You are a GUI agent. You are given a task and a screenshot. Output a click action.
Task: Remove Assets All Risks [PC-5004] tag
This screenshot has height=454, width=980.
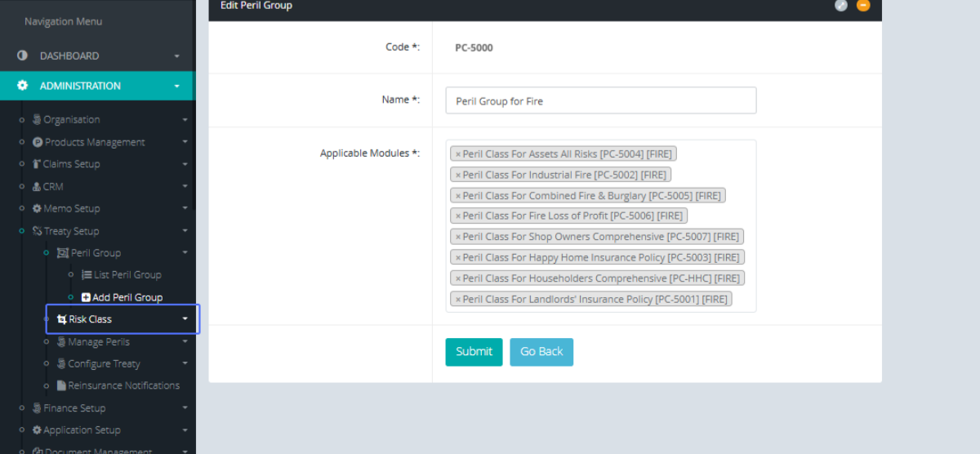pyautogui.click(x=458, y=154)
